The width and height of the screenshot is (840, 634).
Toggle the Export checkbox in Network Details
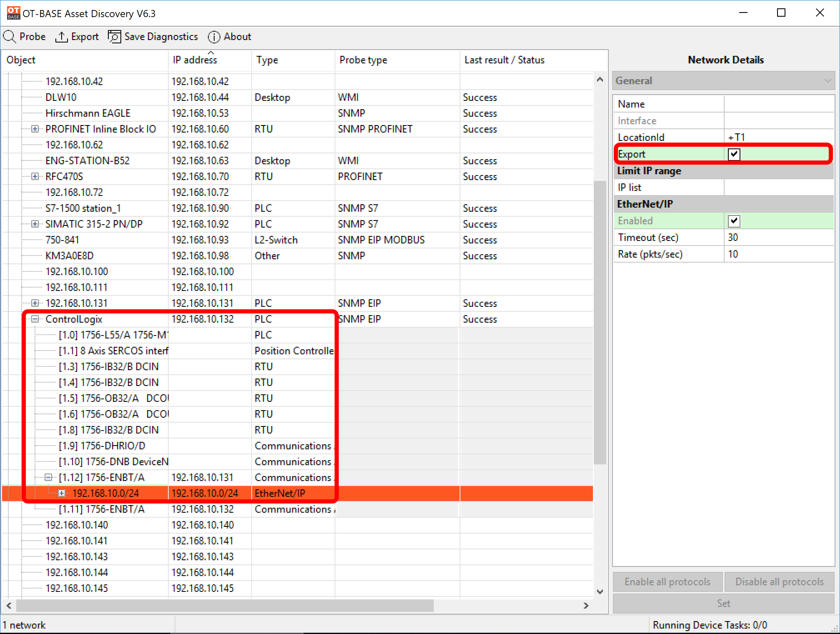coord(734,154)
